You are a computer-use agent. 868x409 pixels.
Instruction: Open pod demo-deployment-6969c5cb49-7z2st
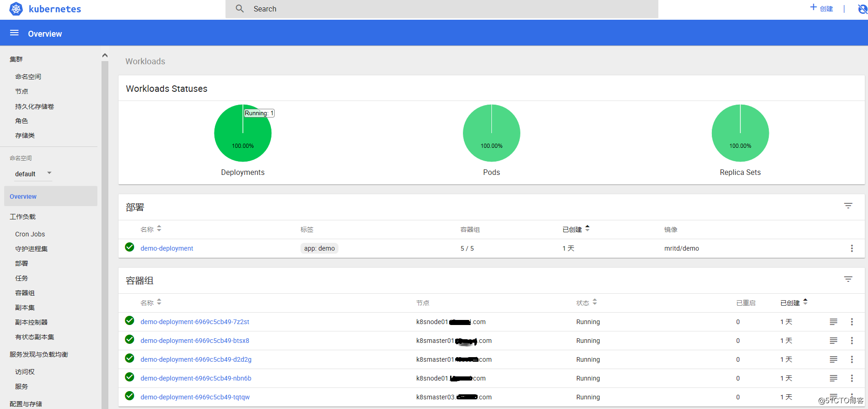[195, 322]
